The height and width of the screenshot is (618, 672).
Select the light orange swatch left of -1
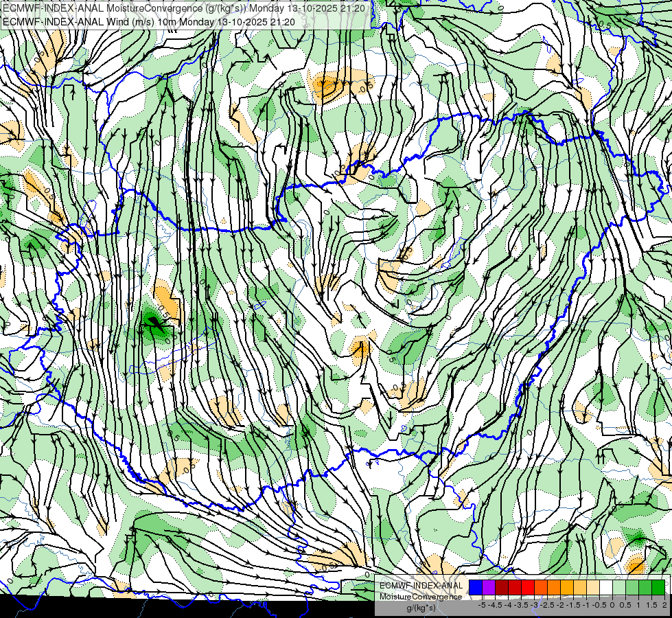(x=580, y=588)
